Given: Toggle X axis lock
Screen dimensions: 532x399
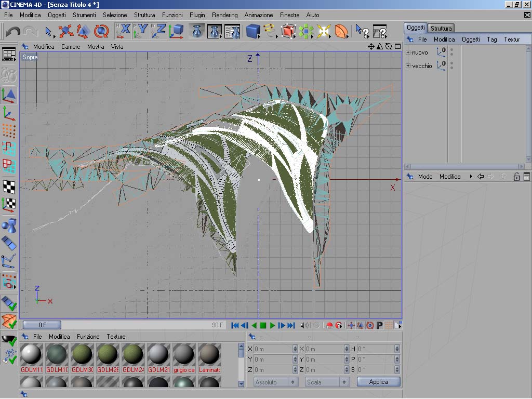Looking at the screenshot, I should tap(123, 31).
